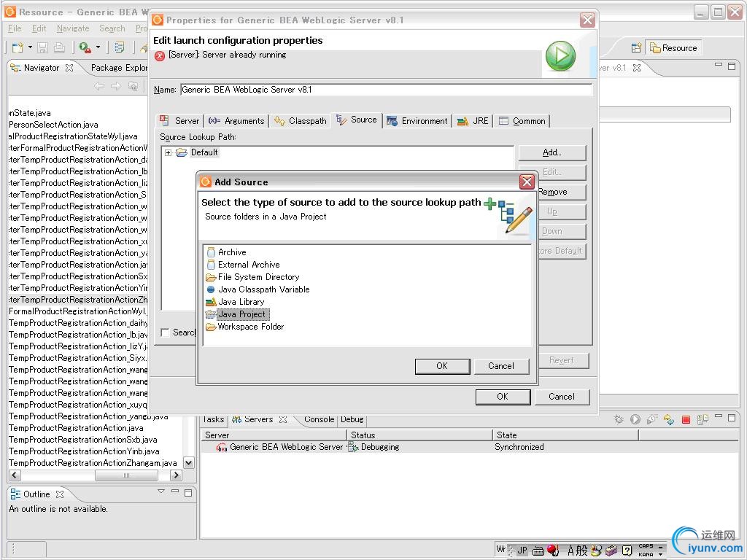Click OK in the Properties dialog
The width and height of the screenshot is (747, 560).
click(x=503, y=397)
